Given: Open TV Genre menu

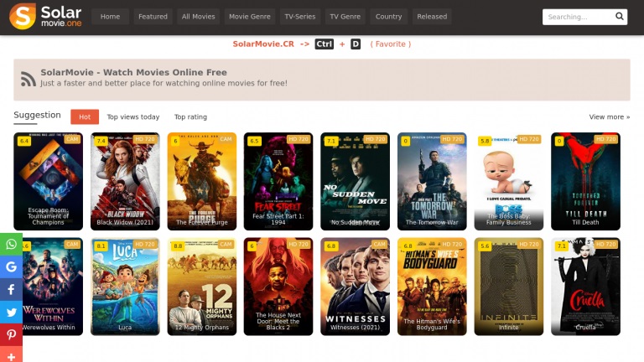Looking at the screenshot, I should click(345, 17).
